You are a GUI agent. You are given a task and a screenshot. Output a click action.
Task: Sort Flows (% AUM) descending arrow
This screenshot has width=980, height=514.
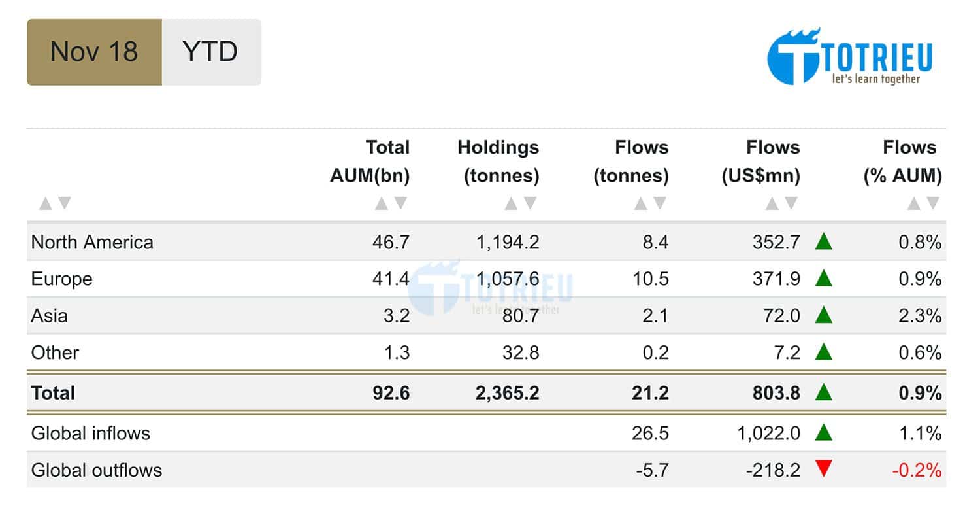[933, 204]
